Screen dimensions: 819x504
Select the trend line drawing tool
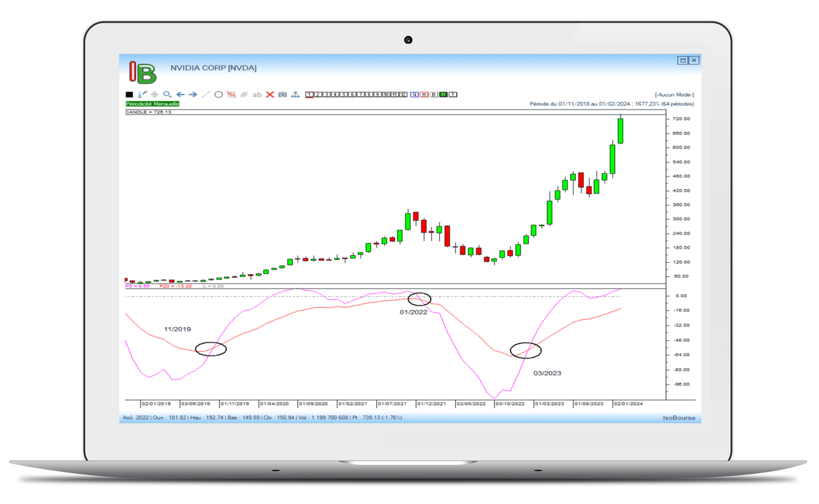click(205, 94)
